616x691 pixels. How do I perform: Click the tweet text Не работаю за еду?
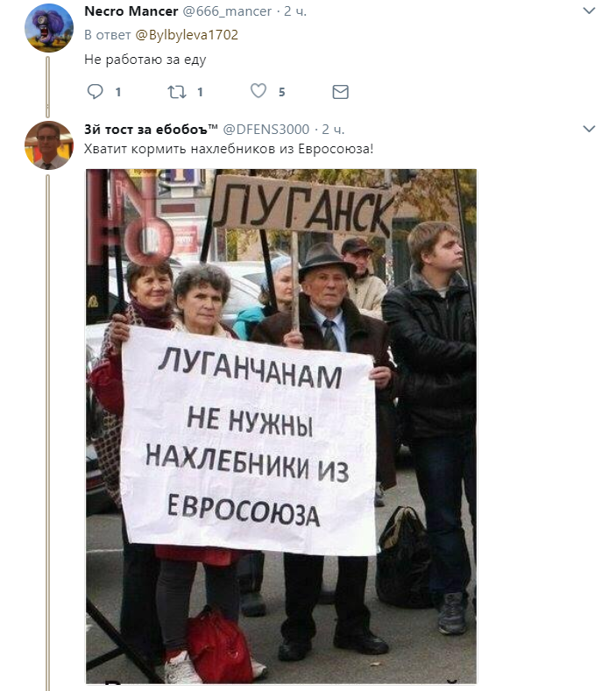(x=145, y=60)
